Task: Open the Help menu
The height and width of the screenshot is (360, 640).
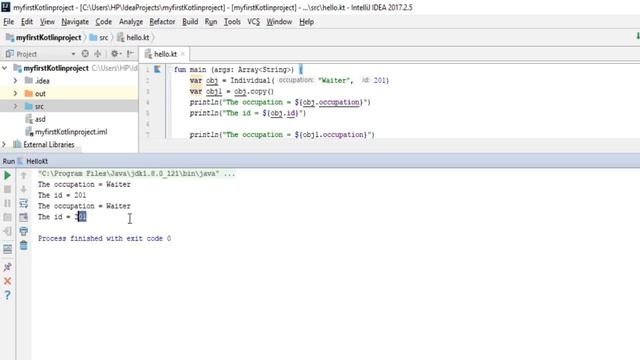Action: [307, 22]
